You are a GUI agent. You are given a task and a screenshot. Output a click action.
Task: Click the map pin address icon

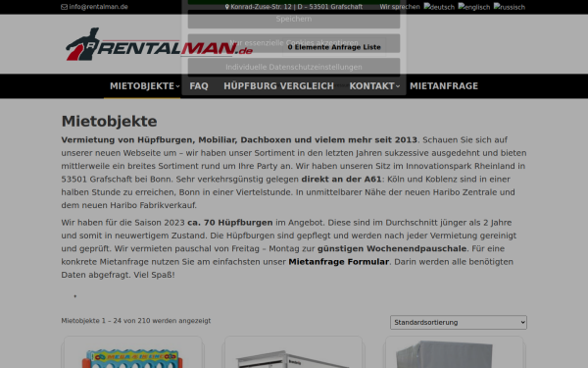coord(227,7)
